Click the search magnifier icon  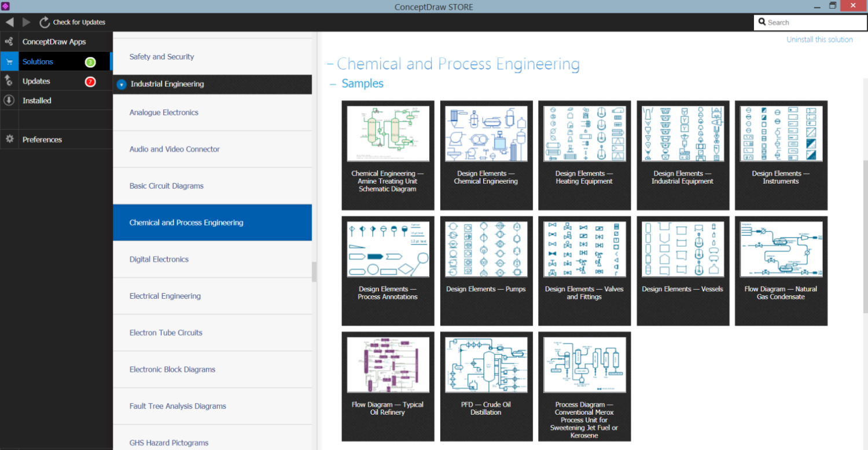pyautogui.click(x=762, y=22)
